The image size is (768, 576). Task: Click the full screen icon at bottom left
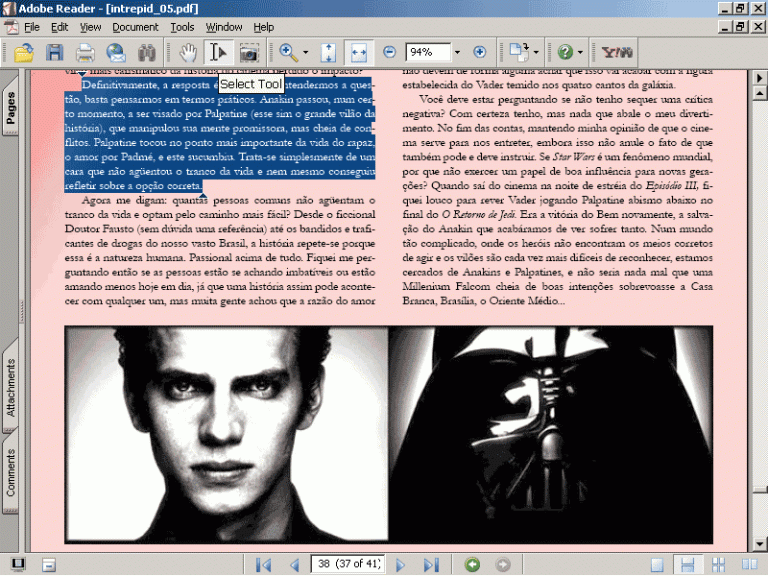point(18,565)
